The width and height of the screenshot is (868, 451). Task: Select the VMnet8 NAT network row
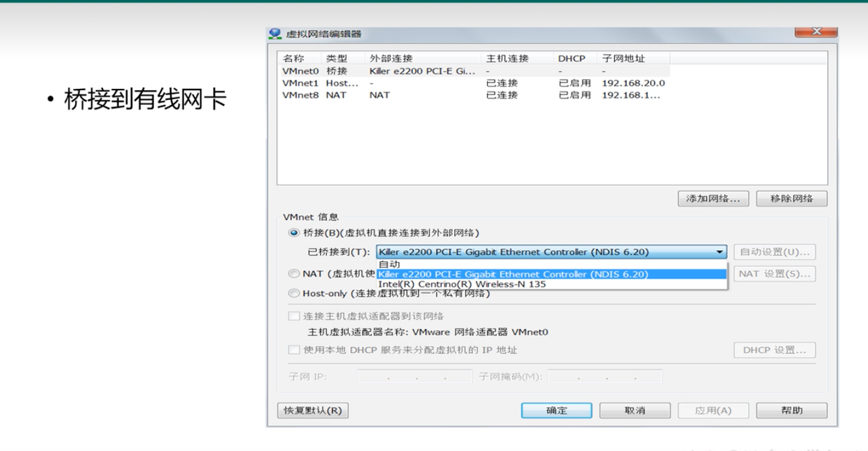click(473, 95)
